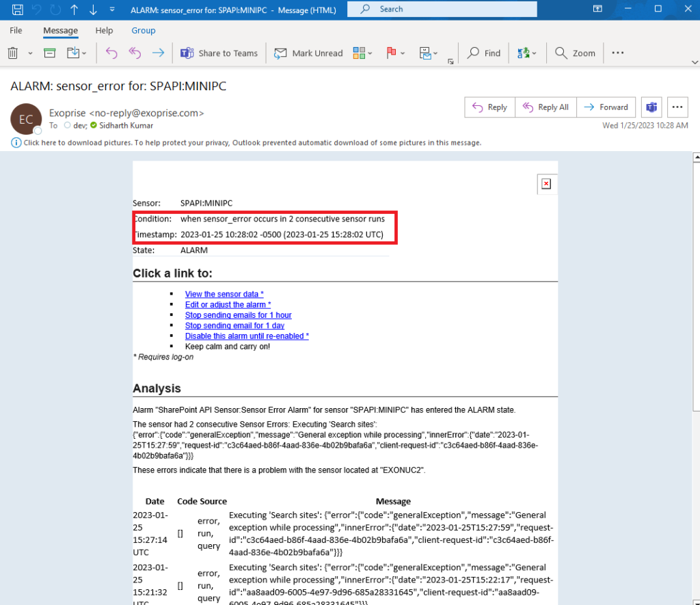Open ribbon display options icon
Screen dimensions: 700x605
coord(597,9)
